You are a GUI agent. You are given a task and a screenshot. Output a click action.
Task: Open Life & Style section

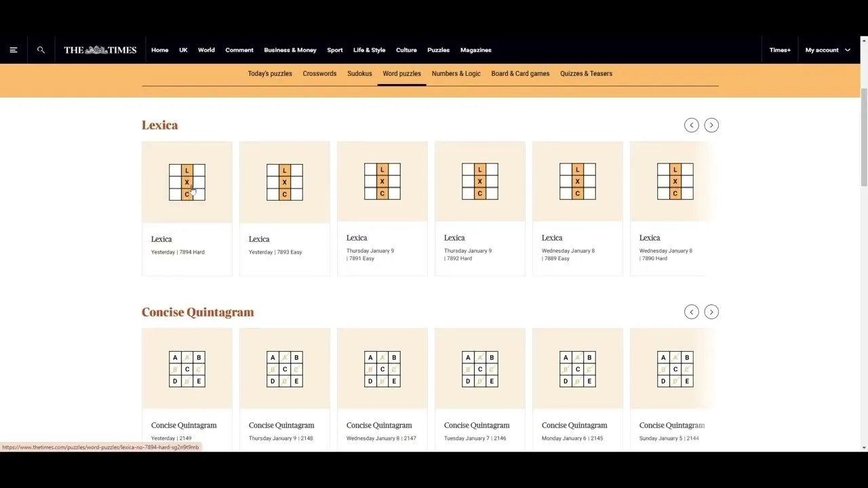tap(369, 50)
